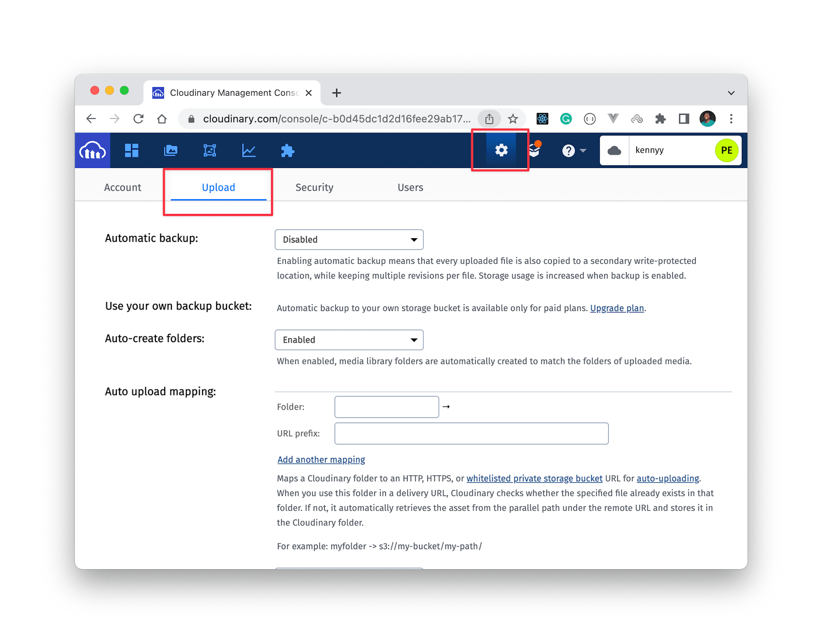Open the Transformations icon
Viewport: 822px width, 644px height.
(x=210, y=150)
